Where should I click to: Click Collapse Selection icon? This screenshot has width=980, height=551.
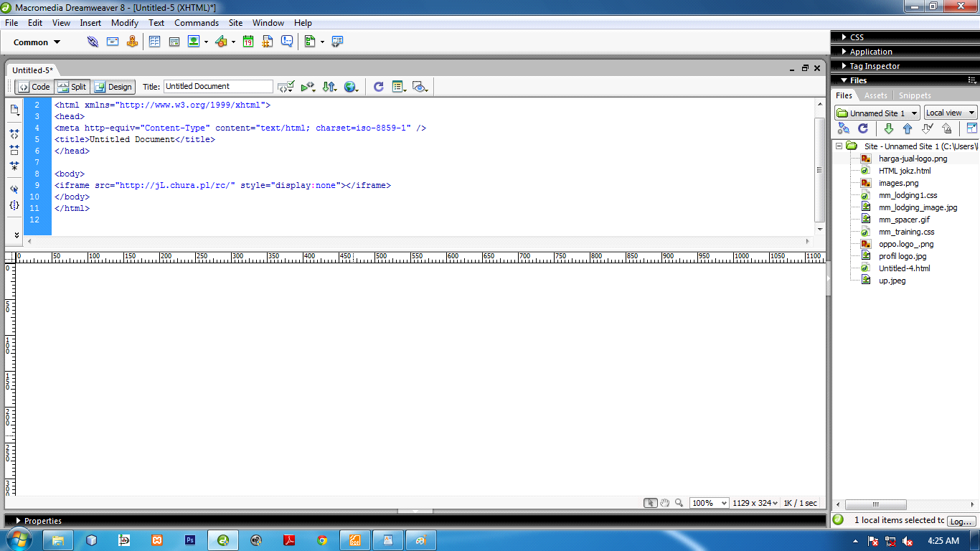[x=14, y=150]
